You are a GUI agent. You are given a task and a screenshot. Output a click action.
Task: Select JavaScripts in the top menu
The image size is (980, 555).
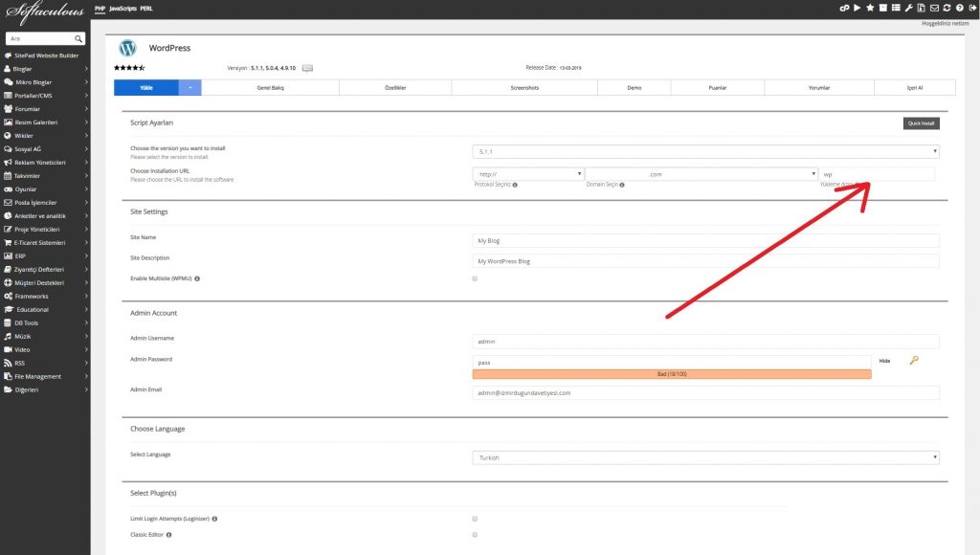pyautogui.click(x=122, y=9)
